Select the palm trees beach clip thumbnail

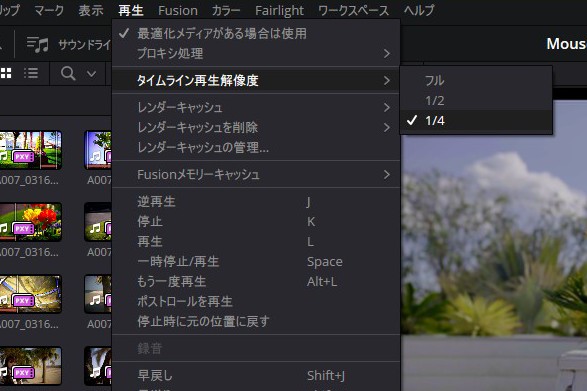click(30, 366)
